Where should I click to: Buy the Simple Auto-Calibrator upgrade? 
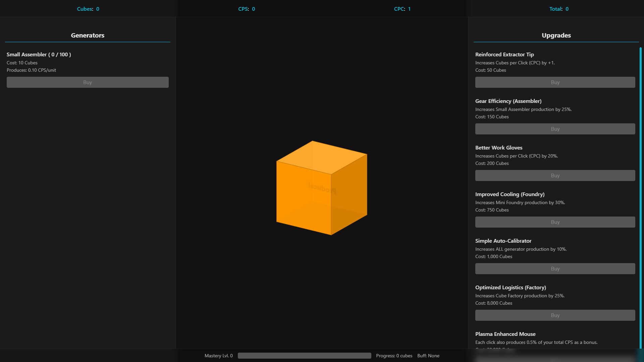coord(555,268)
